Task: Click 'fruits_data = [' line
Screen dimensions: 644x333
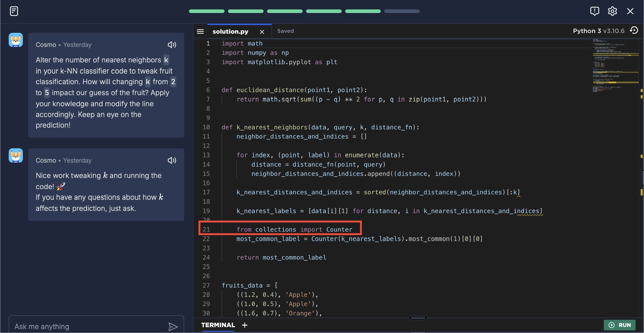Action: click(250, 285)
